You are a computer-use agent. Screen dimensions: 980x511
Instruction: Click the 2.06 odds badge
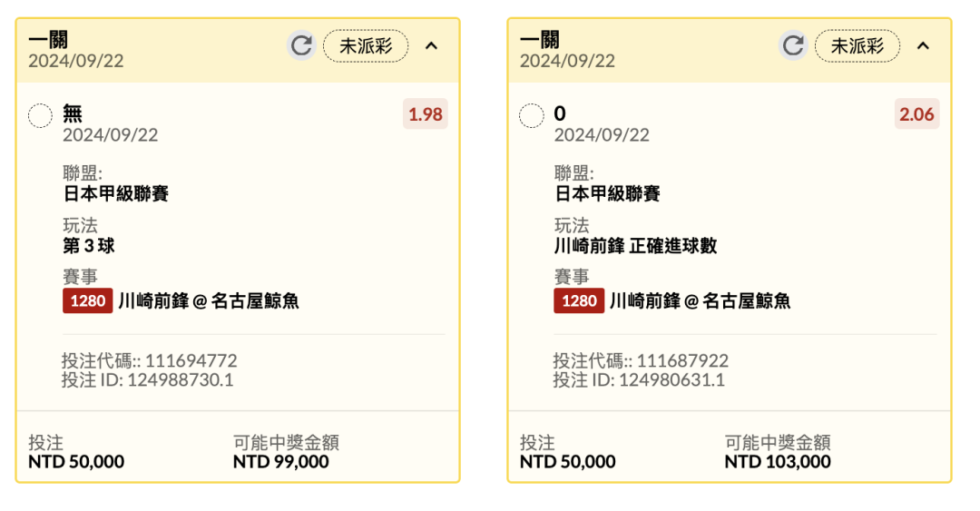tap(916, 114)
